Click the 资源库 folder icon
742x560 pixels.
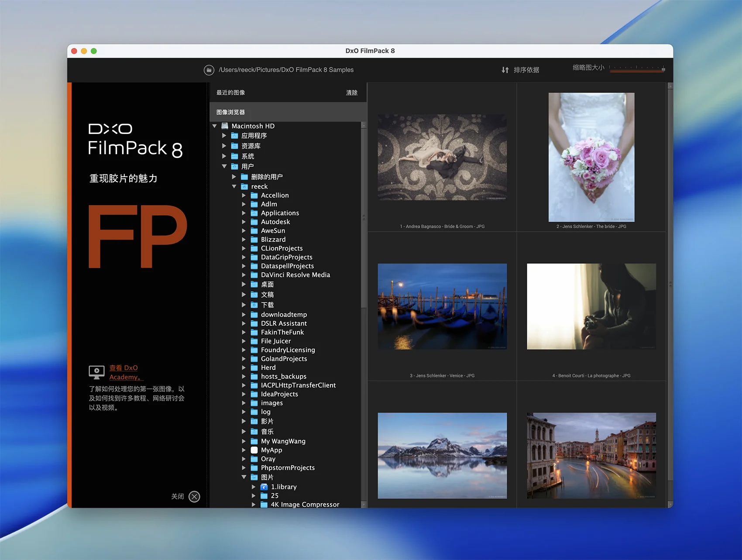pos(235,146)
